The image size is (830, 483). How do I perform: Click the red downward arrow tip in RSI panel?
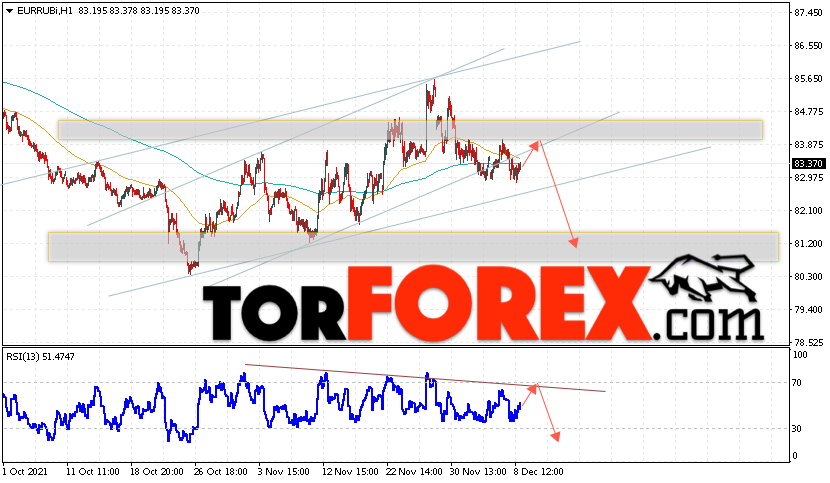coord(555,436)
